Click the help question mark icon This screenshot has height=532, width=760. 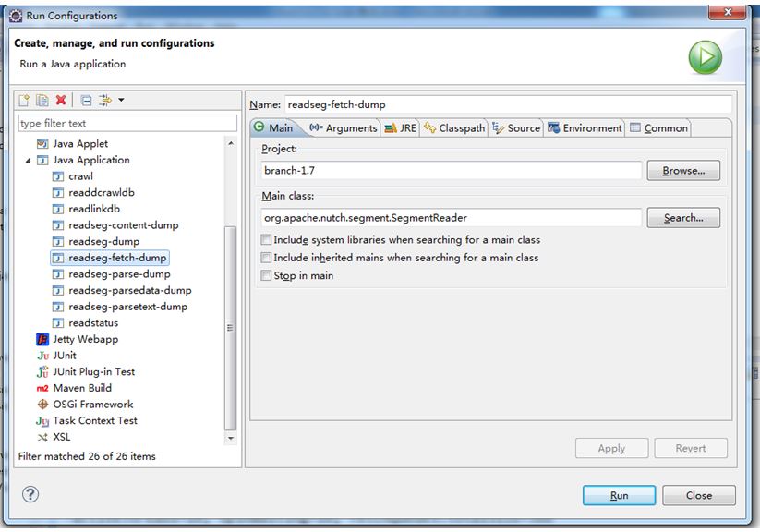[x=30, y=495]
